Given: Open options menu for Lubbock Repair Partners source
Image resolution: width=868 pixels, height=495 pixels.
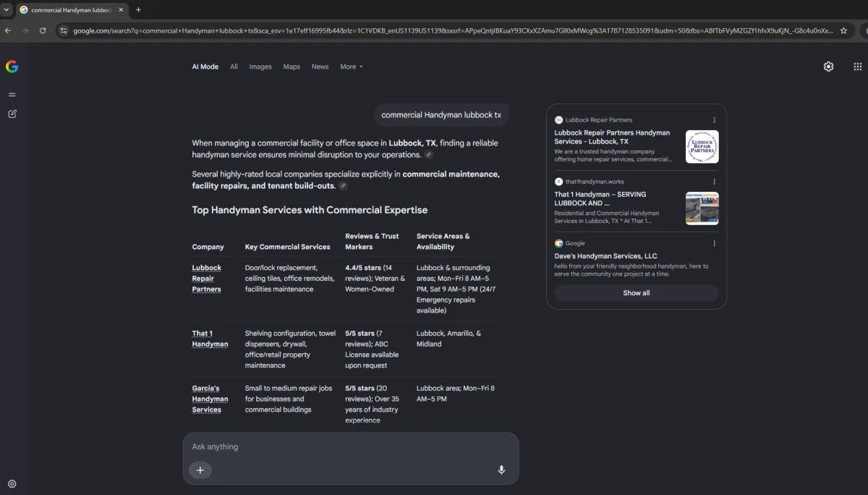Looking at the screenshot, I should pos(715,120).
